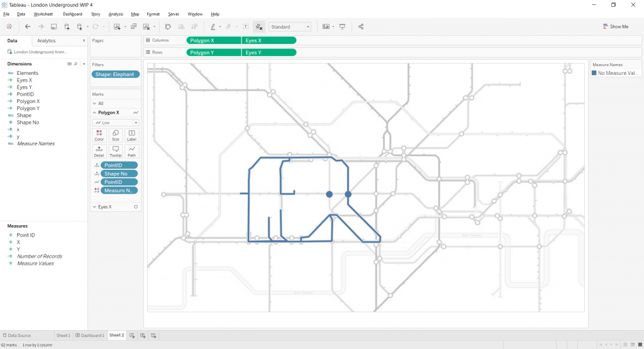This screenshot has height=349, width=644.
Task: Click the Clear Sheet toolbar icon
Action: point(146,26)
